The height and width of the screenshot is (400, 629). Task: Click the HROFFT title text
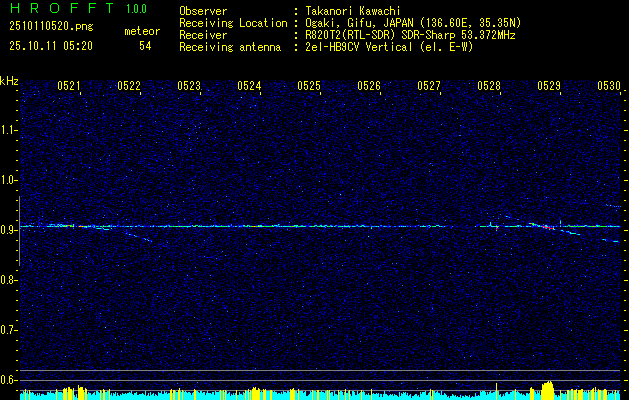coord(62,8)
